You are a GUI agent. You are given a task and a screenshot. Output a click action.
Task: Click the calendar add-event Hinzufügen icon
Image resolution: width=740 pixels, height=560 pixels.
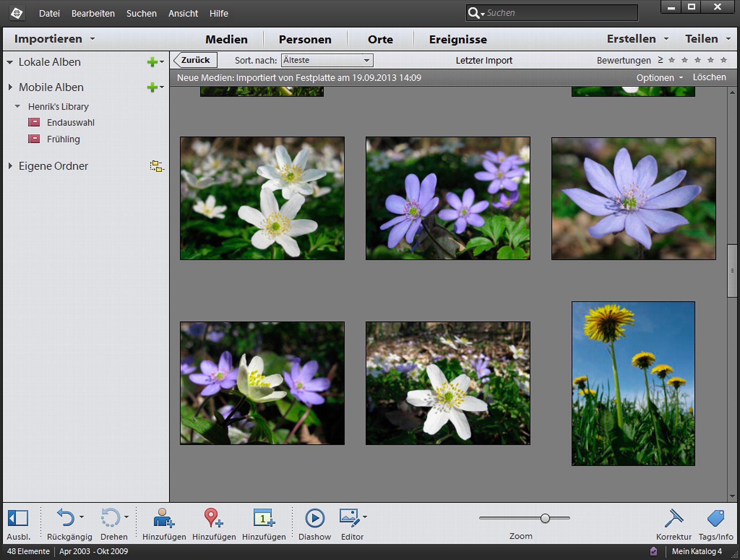pos(263,518)
